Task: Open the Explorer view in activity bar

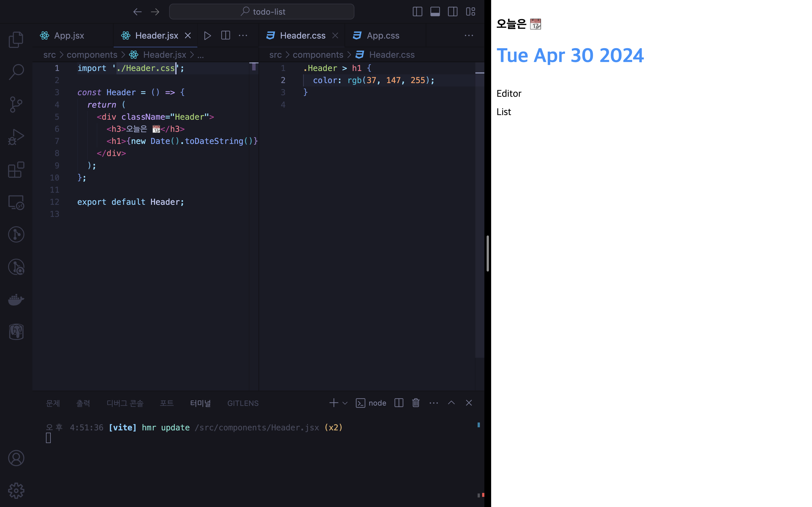Action: 16,39
